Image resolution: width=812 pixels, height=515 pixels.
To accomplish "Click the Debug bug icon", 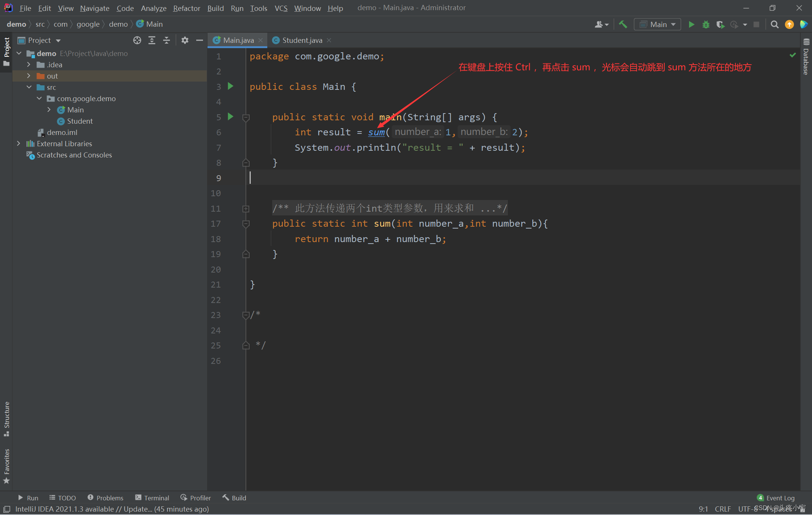I will click(706, 24).
